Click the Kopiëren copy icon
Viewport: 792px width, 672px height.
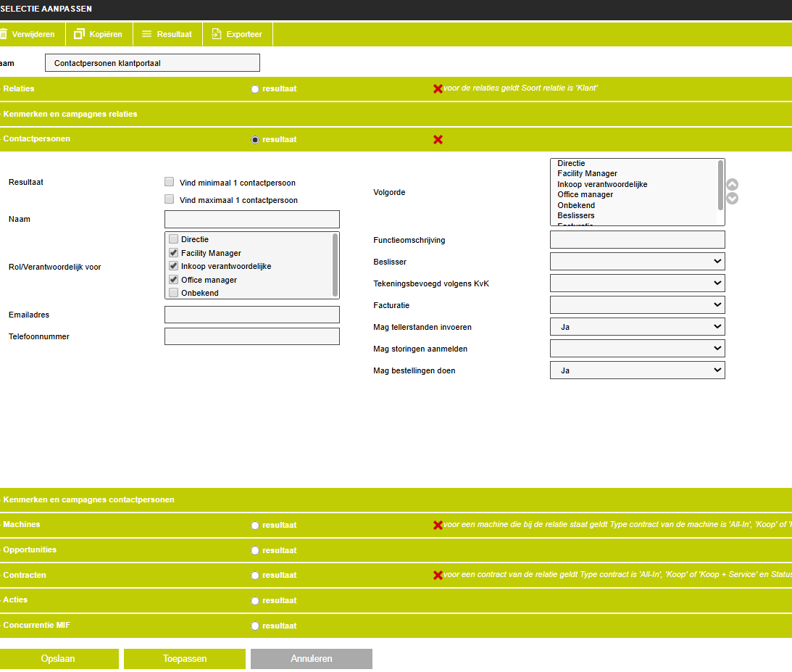tap(79, 34)
